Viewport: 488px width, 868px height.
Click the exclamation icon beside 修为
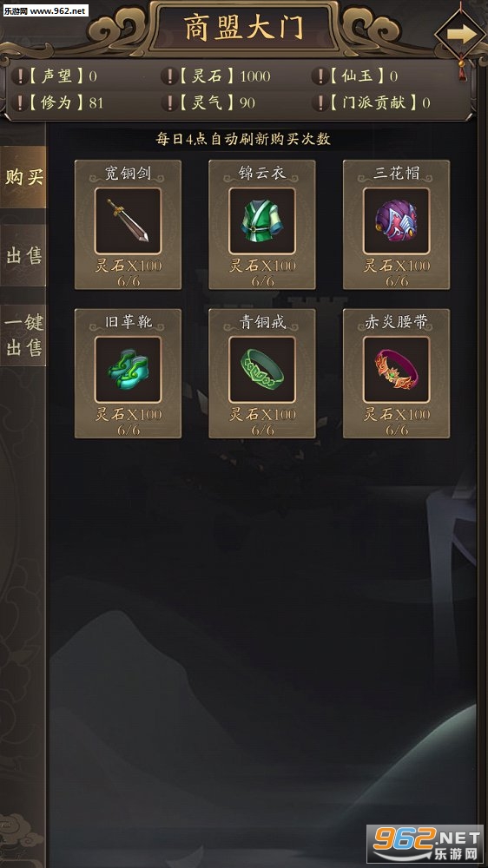(x=19, y=103)
